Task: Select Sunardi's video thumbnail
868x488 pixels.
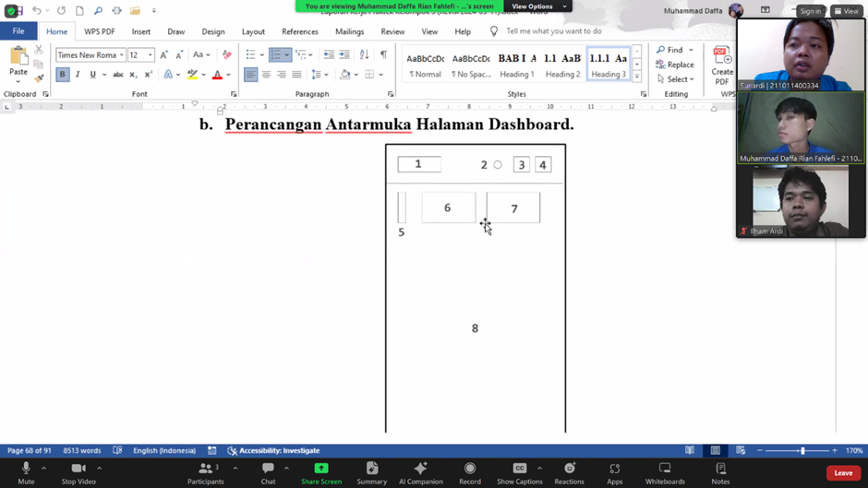Action: click(801, 54)
